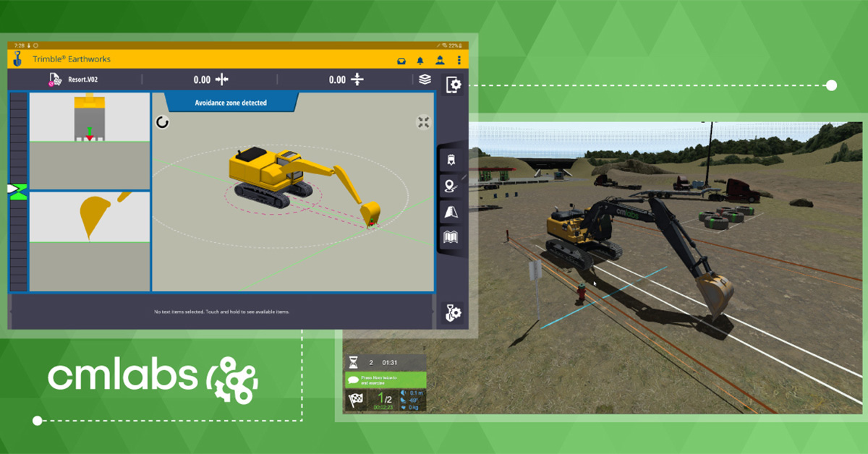Select the Resort.V02 design file icon
This screenshot has width=868, height=454.
(54, 80)
